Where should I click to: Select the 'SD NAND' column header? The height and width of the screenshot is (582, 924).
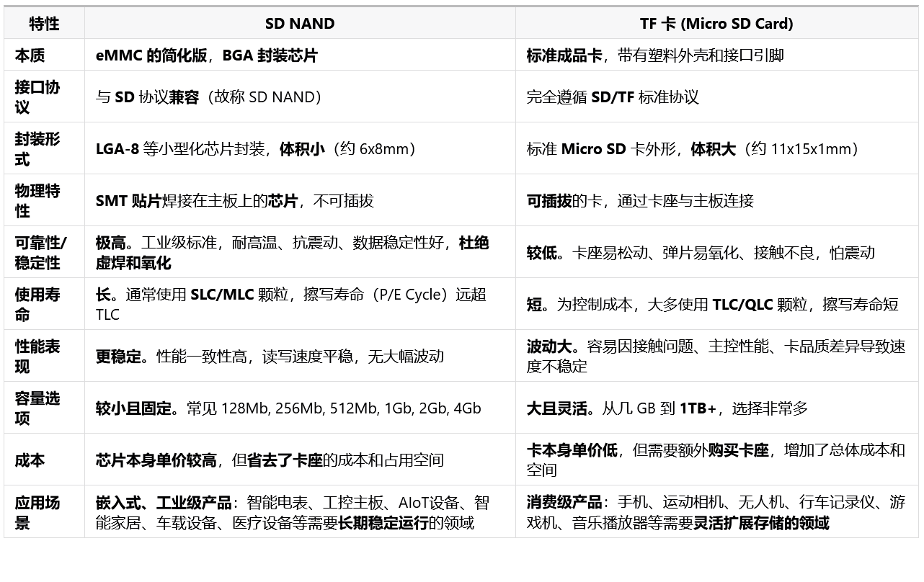300,23
